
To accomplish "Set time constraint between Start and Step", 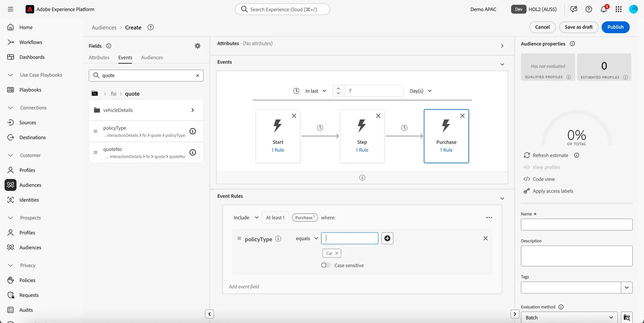I will [x=320, y=128].
